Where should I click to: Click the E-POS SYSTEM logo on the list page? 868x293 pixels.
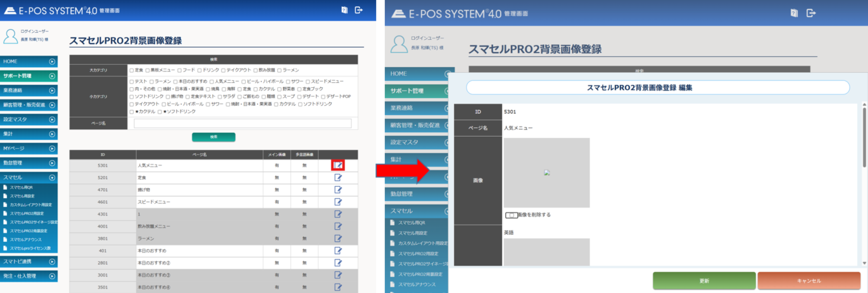point(49,10)
